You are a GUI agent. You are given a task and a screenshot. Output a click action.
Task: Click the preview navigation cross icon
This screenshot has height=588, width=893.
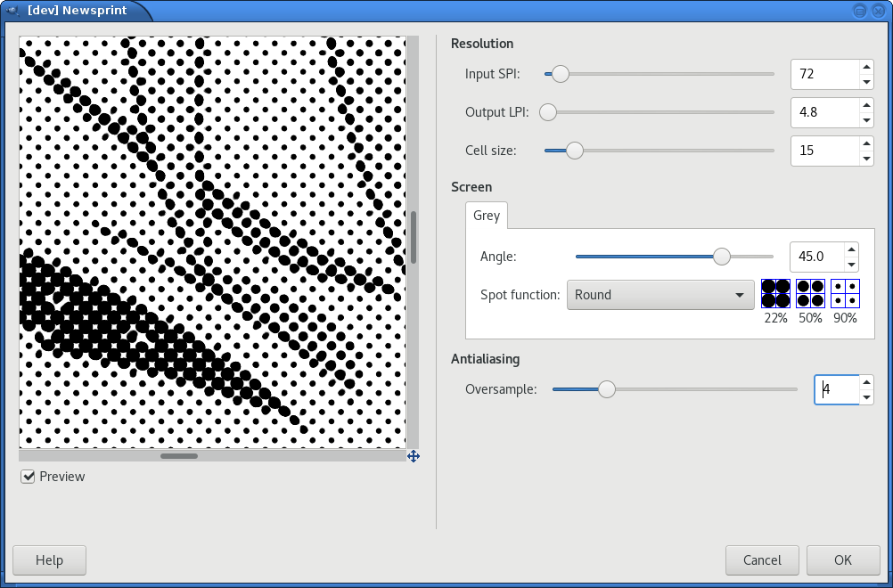[x=414, y=456]
